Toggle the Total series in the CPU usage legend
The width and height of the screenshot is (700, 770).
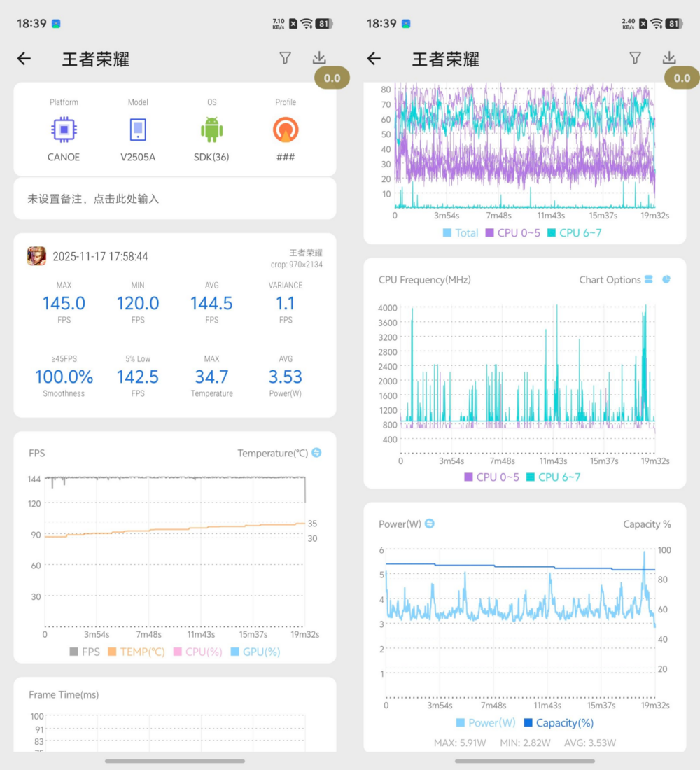(461, 232)
